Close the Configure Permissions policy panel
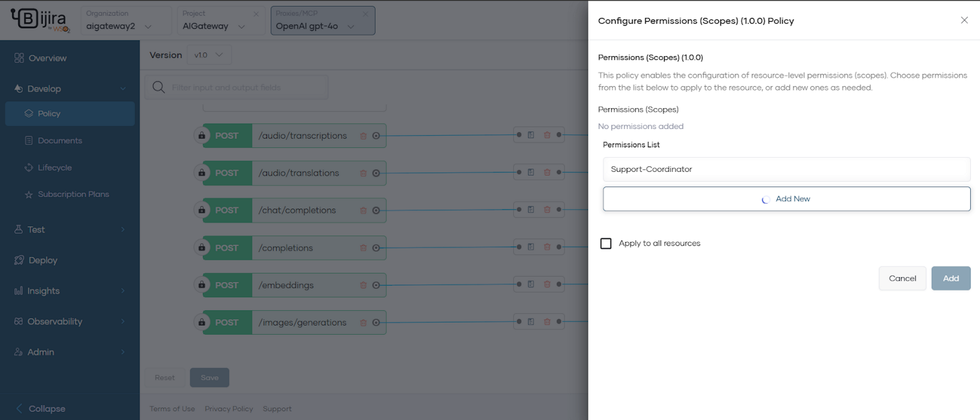Viewport: 980px width, 420px height. tap(964, 20)
